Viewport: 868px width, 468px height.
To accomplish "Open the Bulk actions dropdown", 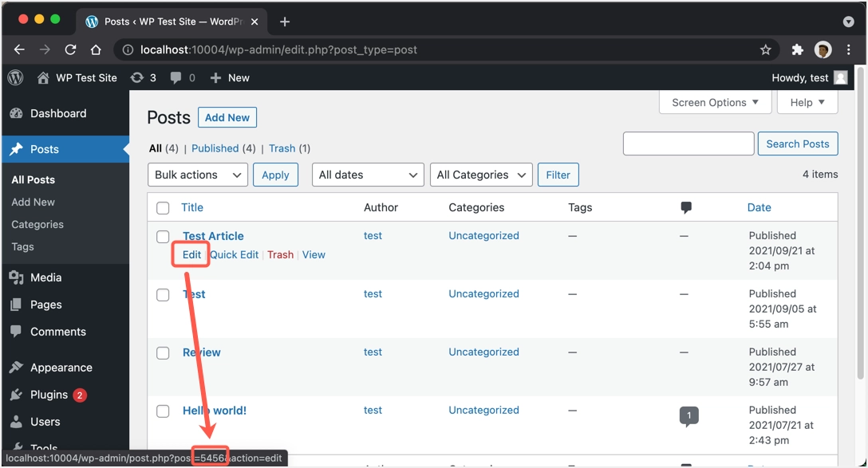I will click(198, 175).
